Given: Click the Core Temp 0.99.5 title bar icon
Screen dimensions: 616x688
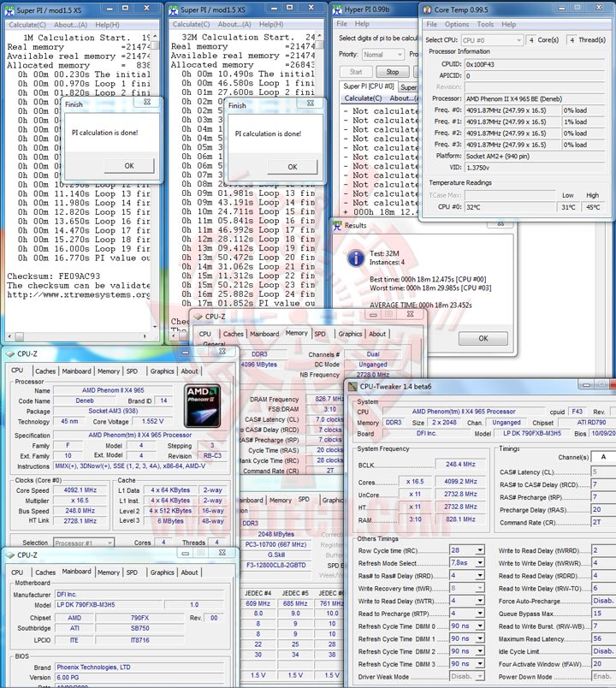Looking at the screenshot, I should point(427,9).
